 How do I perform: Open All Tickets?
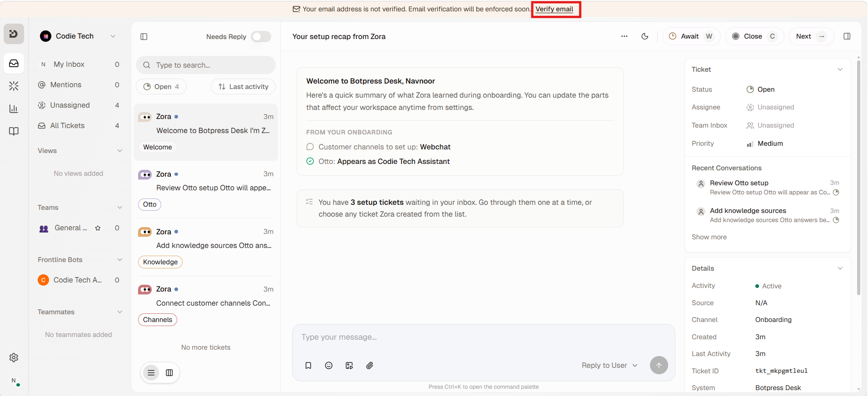click(x=79, y=126)
